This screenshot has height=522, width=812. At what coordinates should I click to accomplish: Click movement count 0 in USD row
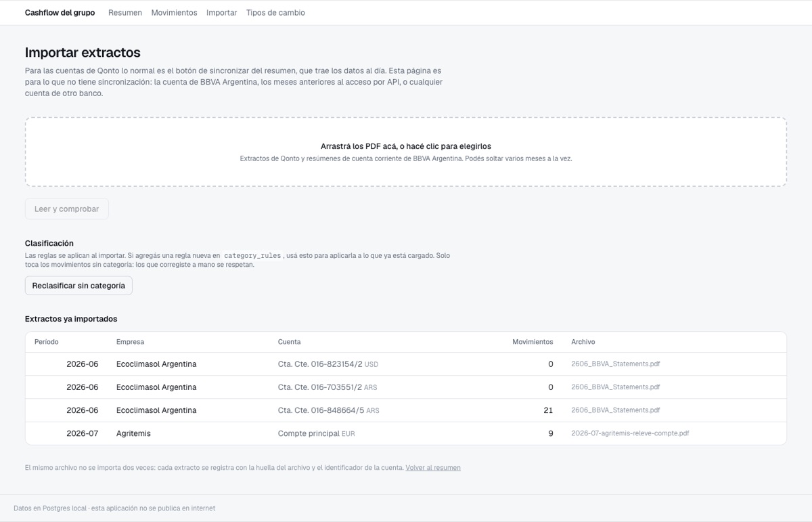(551, 364)
